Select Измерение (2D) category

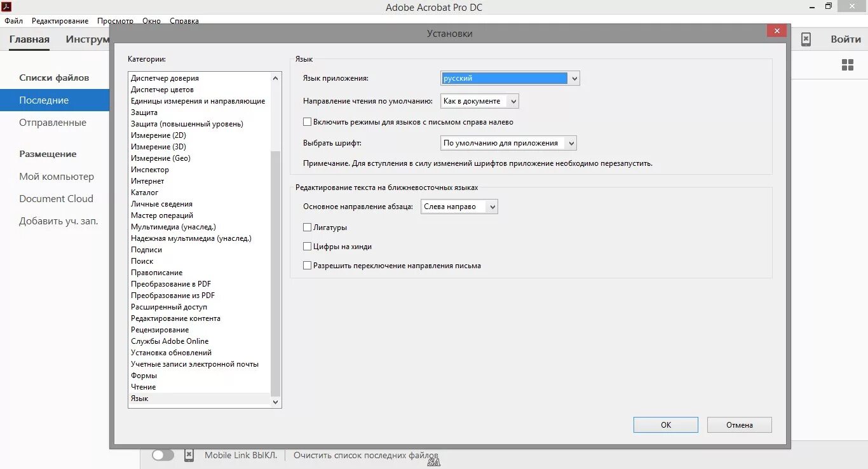coord(199,135)
